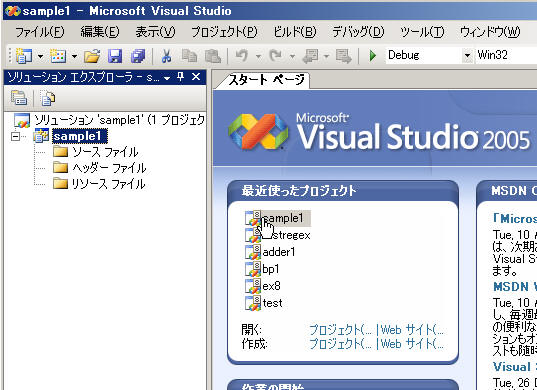Click the Open File folder icon

click(92, 56)
